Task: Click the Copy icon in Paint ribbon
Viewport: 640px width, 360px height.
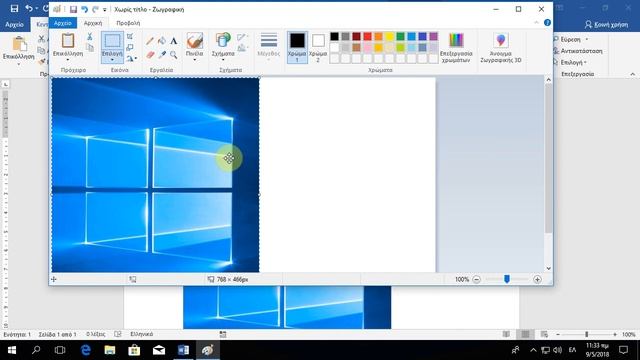Action: 90,48
